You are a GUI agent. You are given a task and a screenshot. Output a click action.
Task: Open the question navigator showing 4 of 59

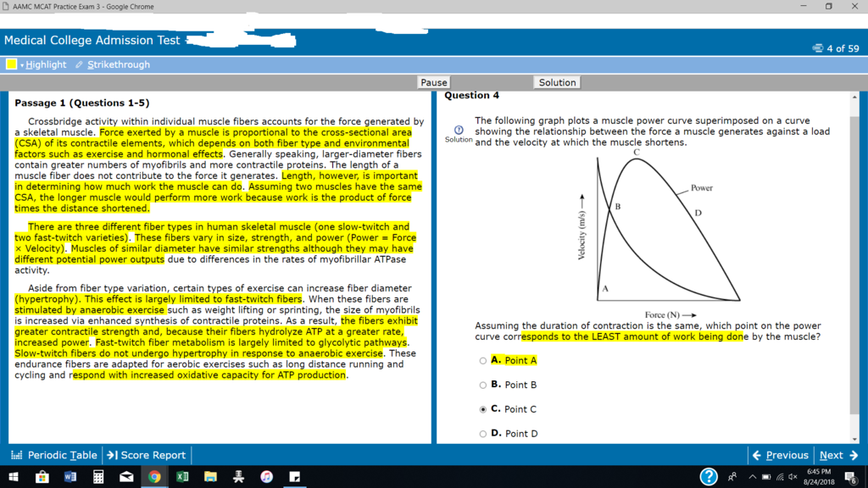(x=836, y=48)
